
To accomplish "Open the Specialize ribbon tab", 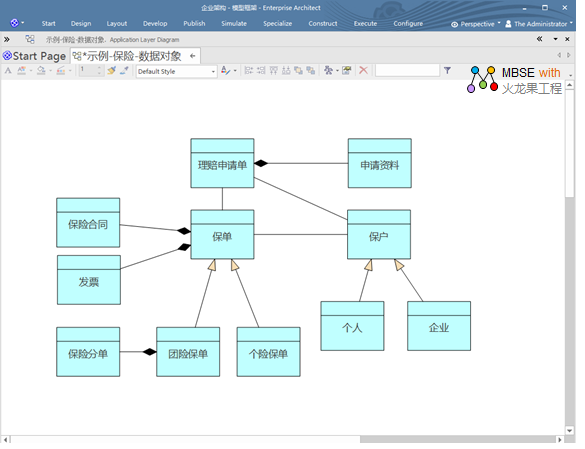I will pos(278,24).
